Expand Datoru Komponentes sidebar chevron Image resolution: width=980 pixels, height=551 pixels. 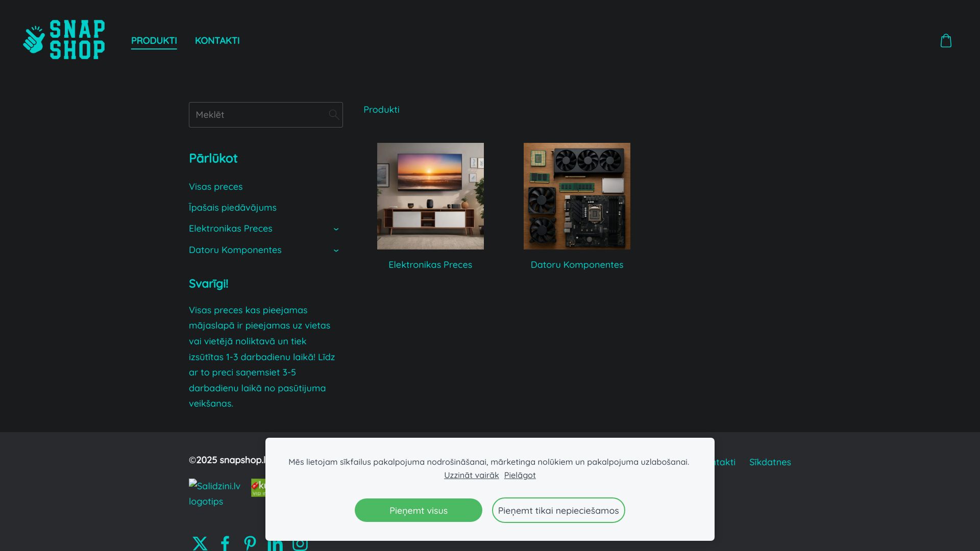click(x=336, y=251)
